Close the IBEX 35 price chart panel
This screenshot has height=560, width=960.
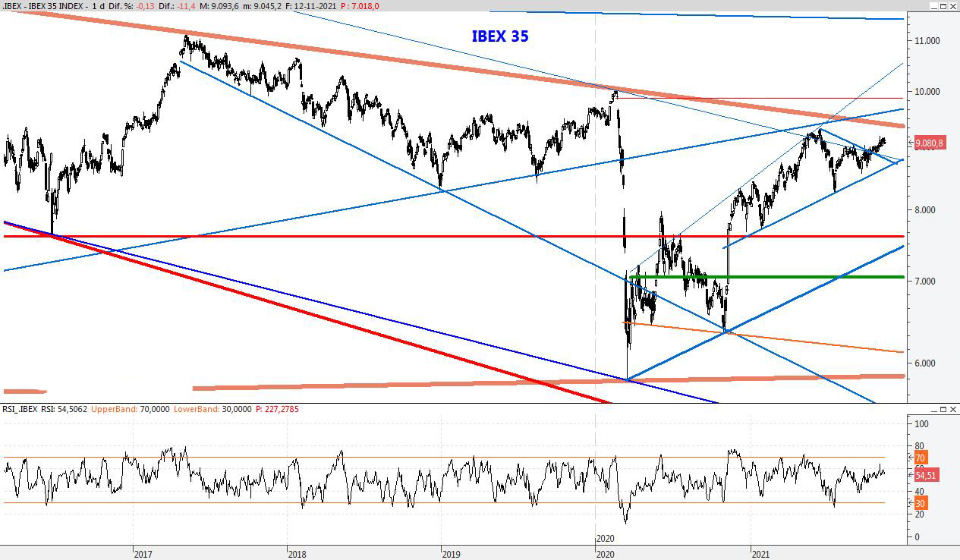click(952, 6)
